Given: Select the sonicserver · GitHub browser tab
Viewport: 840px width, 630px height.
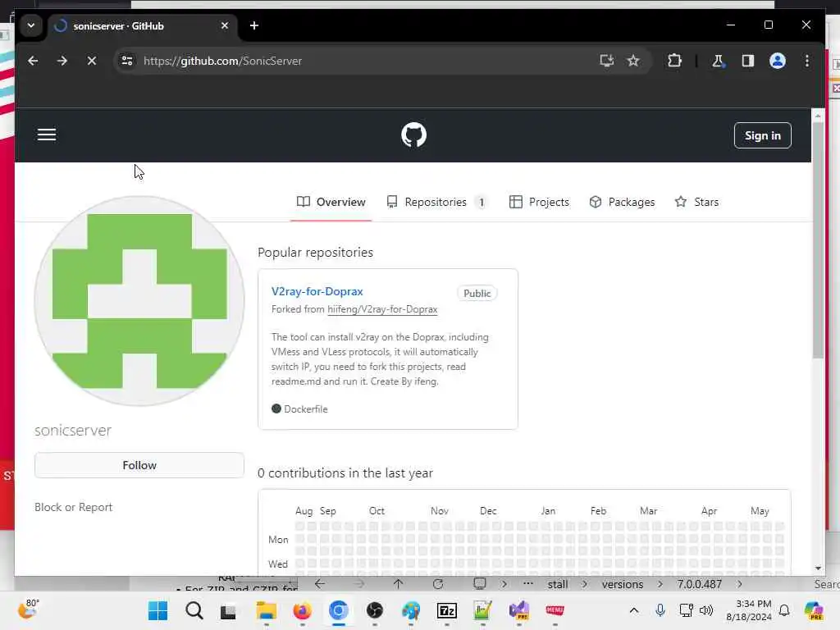Looking at the screenshot, I should 142,25.
